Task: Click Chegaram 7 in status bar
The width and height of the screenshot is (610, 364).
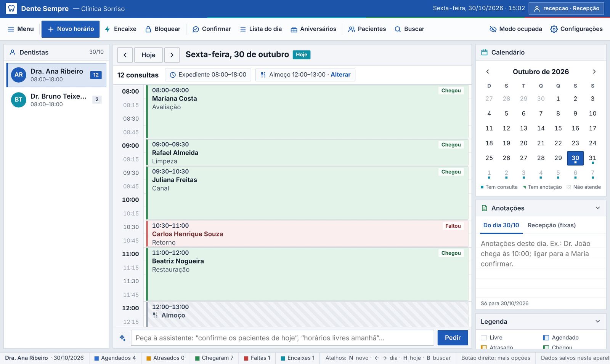Action: pyautogui.click(x=214, y=358)
